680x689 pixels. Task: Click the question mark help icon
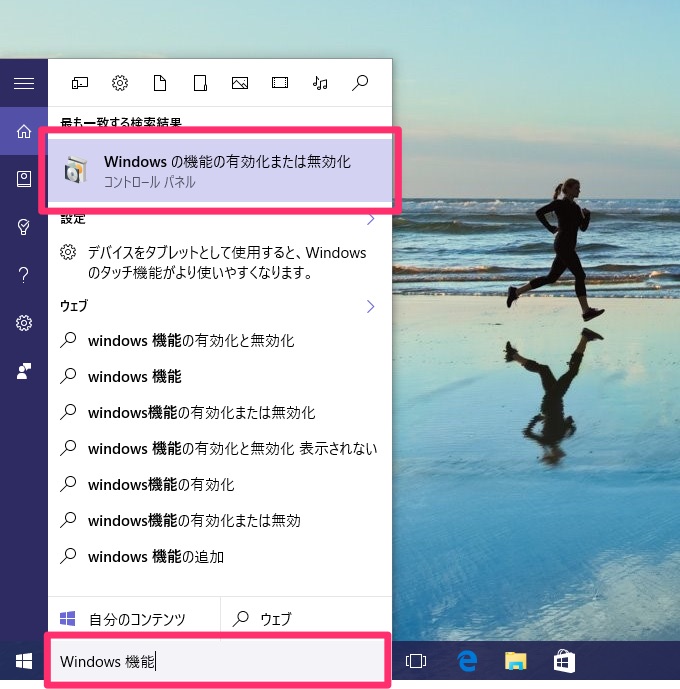24,275
